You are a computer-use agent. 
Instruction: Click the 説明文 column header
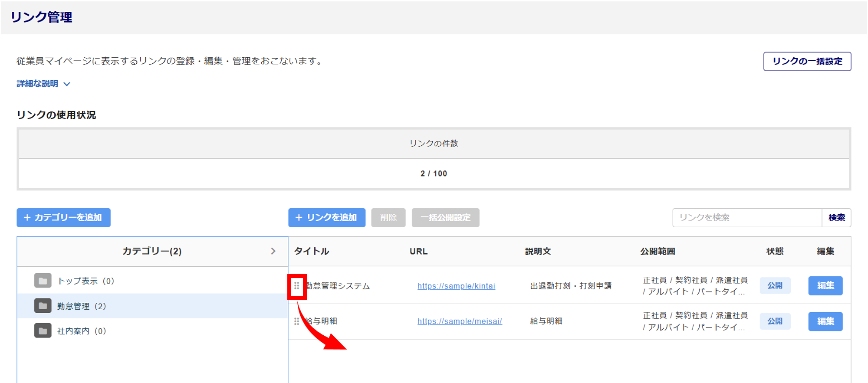click(538, 251)
